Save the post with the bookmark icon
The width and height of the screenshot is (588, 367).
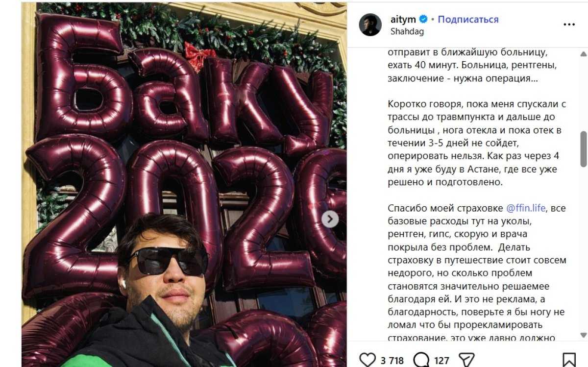click(x=569, y=360)
